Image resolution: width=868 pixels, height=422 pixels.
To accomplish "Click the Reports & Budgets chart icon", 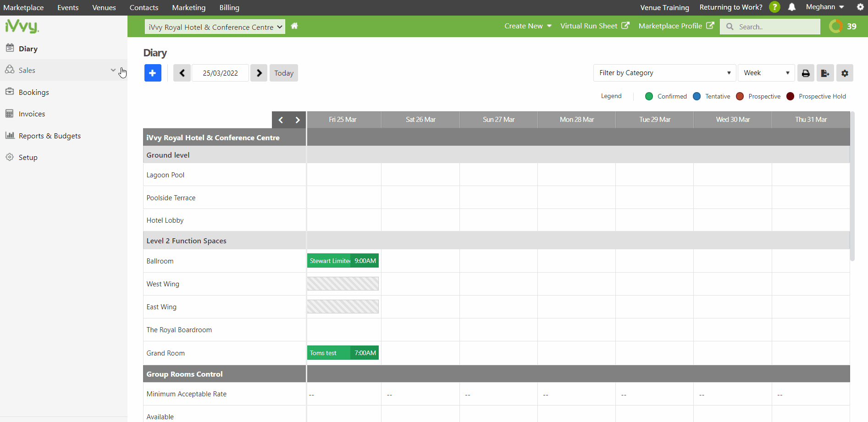I will click(10, 135).
